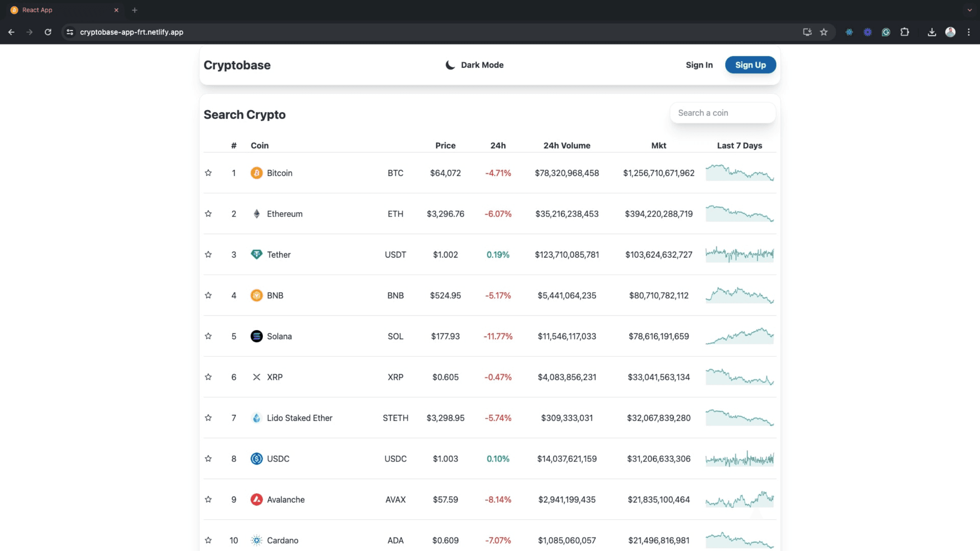Viewport: 980px width, 551px height.
Task: Click the Tether coin icon
Action: click(x=256, y=254)
